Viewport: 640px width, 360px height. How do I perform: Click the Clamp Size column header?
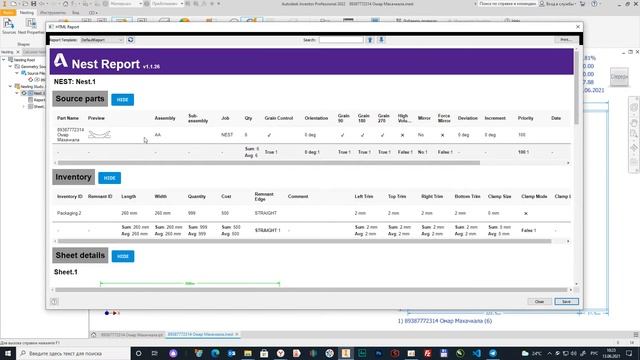pos(500,196)
